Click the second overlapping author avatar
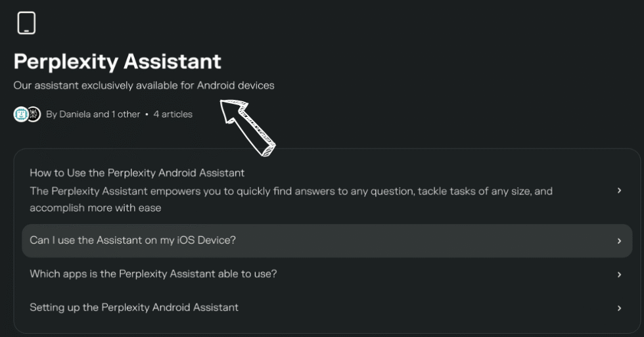Image resolution: width=644 pixels, height=337 pixels. [34, 114]
